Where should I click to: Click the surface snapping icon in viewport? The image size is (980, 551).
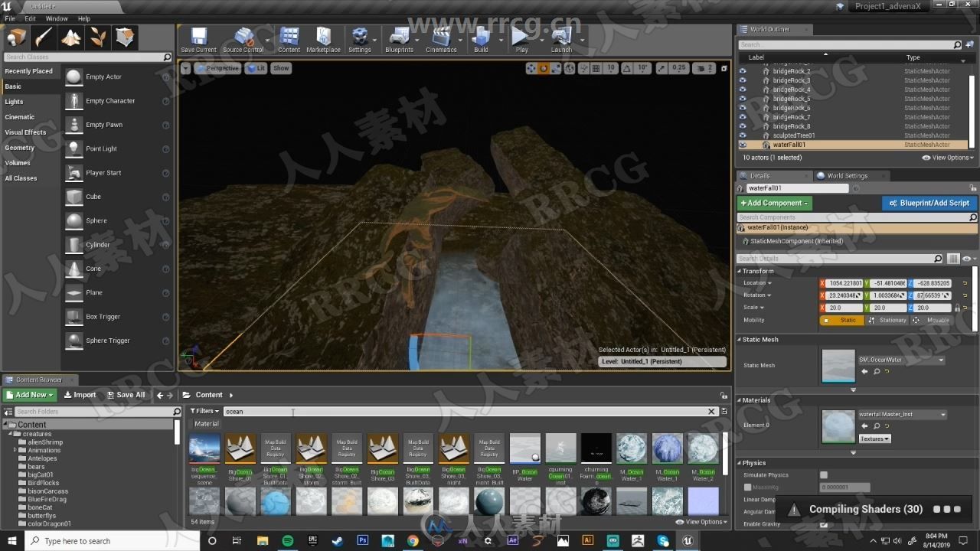(583, 68)
